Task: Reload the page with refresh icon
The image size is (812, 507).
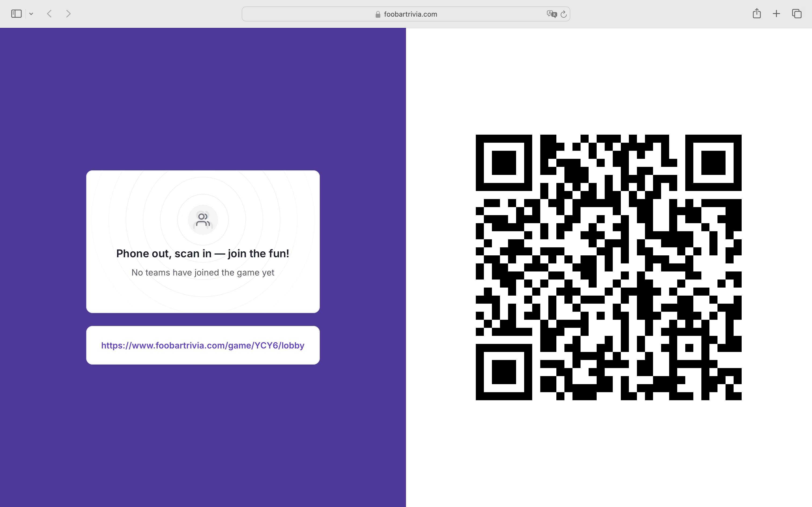Action: tap(564, 14)
